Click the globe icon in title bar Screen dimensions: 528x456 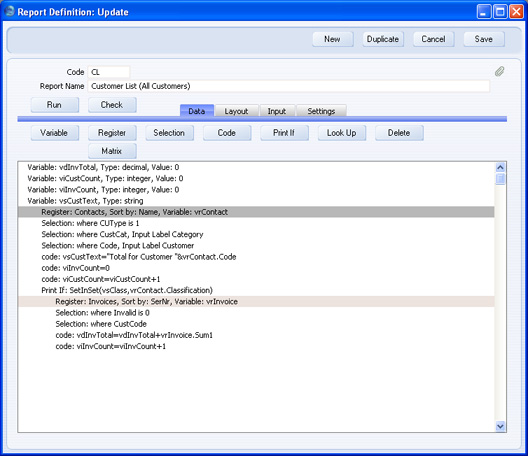tap(10, 11)
